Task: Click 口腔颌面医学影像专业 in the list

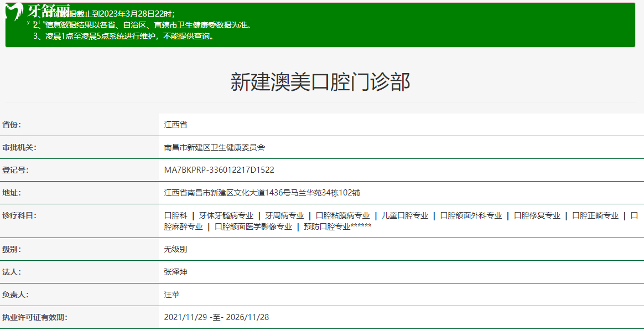Action: point(253,226)
